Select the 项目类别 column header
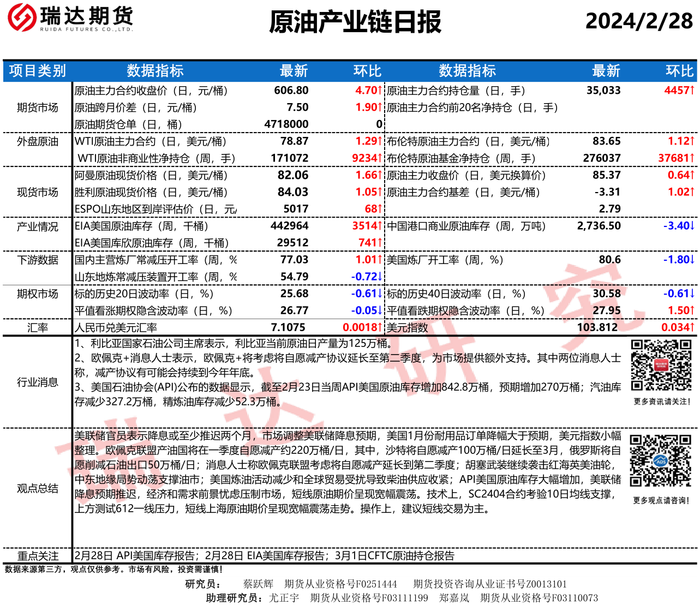The height and width of the screenshot is (605, 700). coord(37,71)
